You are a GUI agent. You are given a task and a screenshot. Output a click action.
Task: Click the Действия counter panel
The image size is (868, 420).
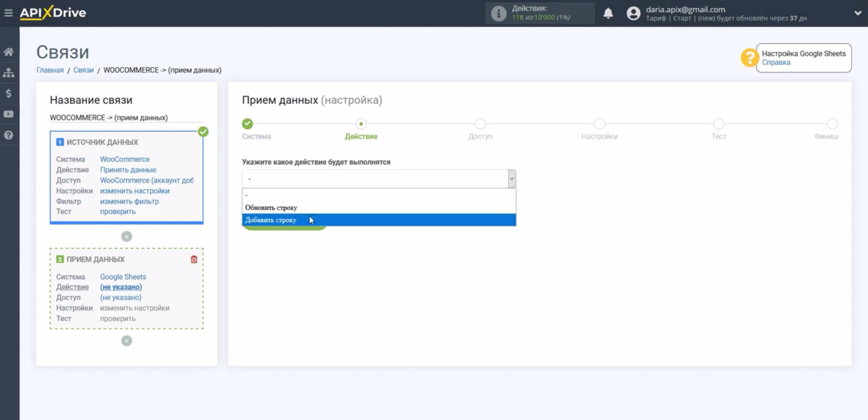pos(540,13)
